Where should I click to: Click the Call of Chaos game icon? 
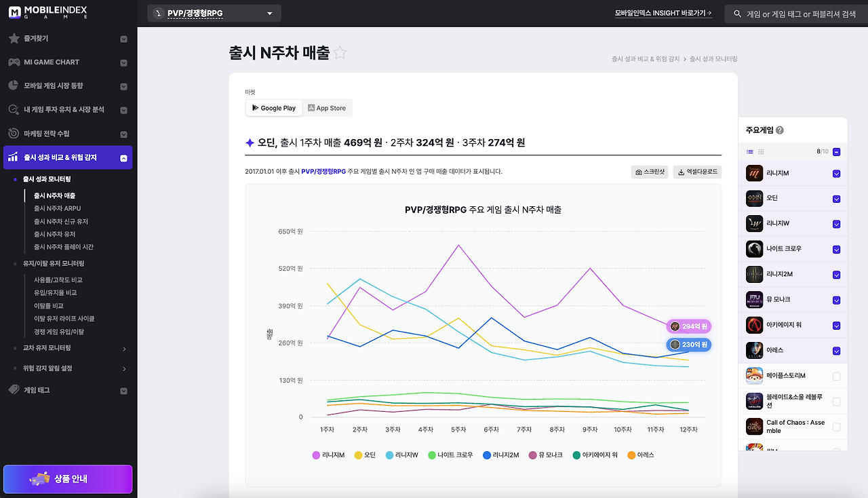(754, 427)
